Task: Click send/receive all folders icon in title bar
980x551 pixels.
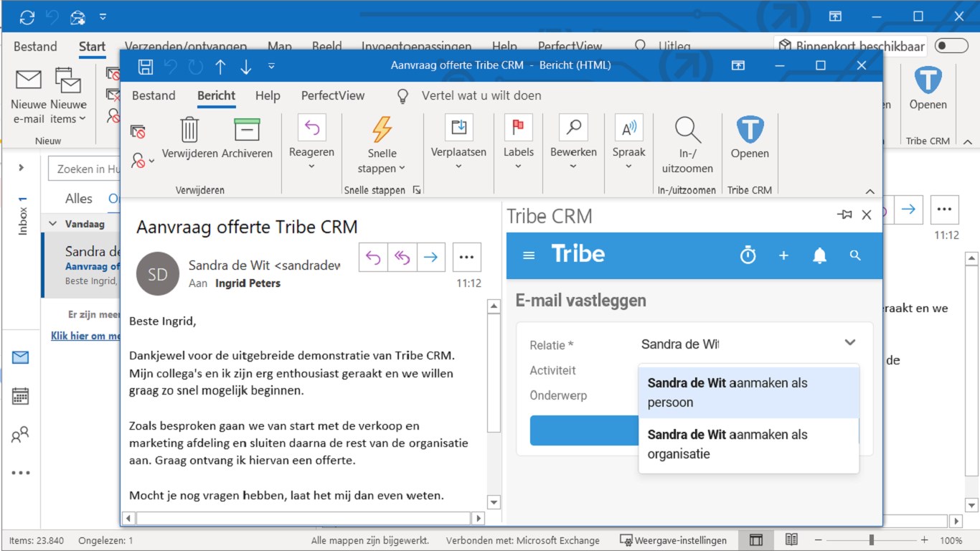Action: tap(78, 17)
